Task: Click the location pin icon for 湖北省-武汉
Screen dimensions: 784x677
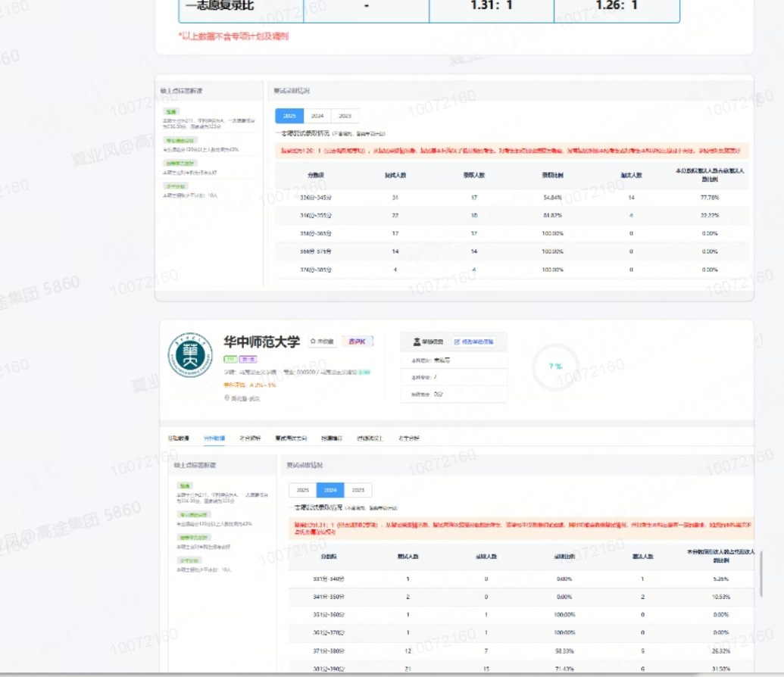Action: pyautogui.click(x=227, y=398)
